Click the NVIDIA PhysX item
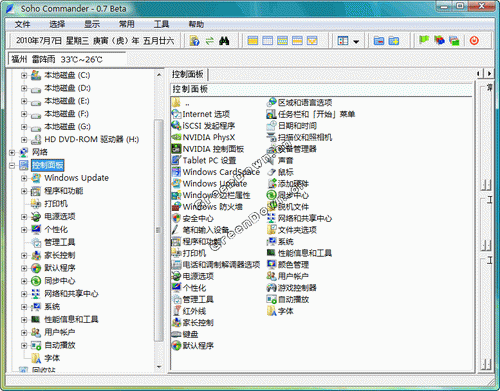 pyautogui.click(x=203, y=137)
